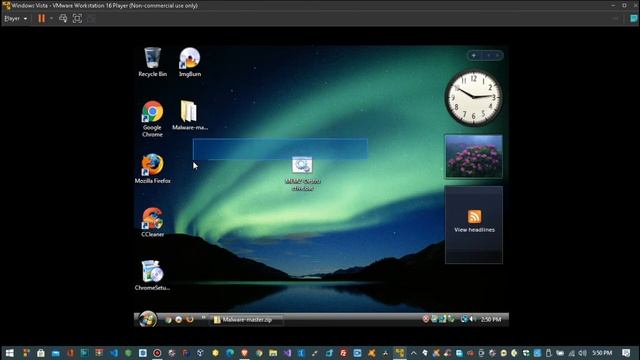This screenshot has height=360, width=640.
Task: Click the Vista tray volume speaker icon
Action: point(472,319)
